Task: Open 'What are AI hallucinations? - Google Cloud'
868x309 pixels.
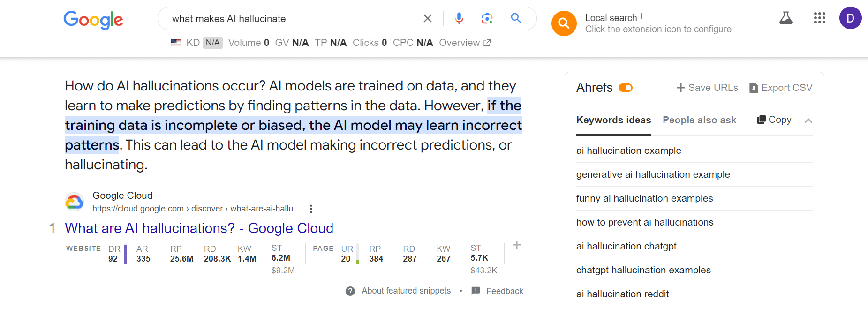Action: pos(199,228)
